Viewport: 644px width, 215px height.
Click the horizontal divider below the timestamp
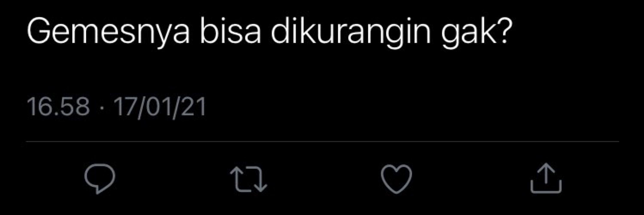tap(322, 141)
